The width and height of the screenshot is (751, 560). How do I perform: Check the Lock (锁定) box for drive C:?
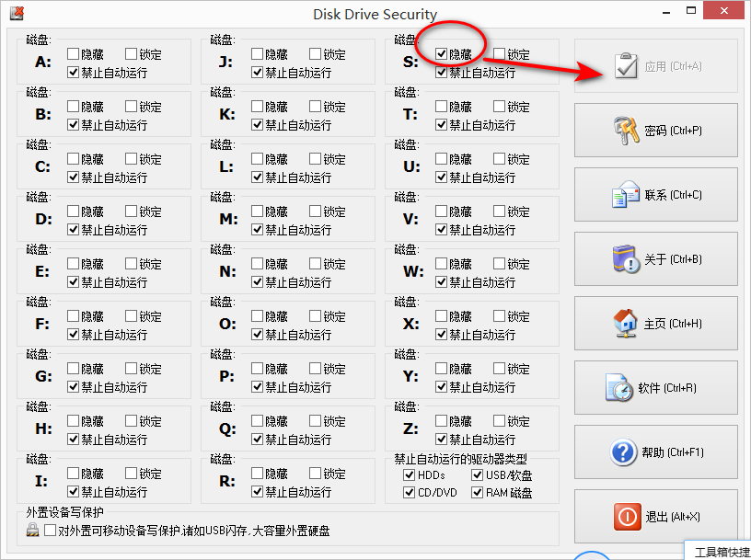[132, 158]
